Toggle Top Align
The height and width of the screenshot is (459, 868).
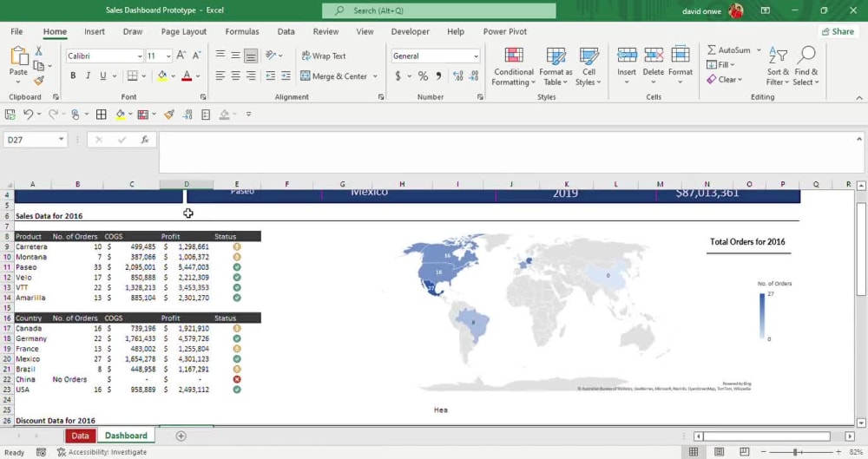[220, 56]
